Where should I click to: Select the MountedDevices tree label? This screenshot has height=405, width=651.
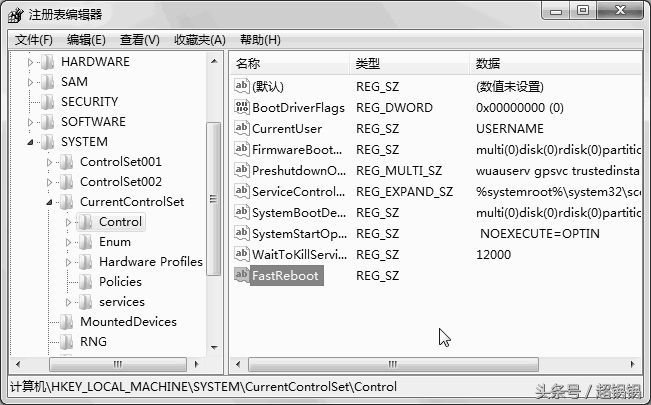[x=128, y=322]
